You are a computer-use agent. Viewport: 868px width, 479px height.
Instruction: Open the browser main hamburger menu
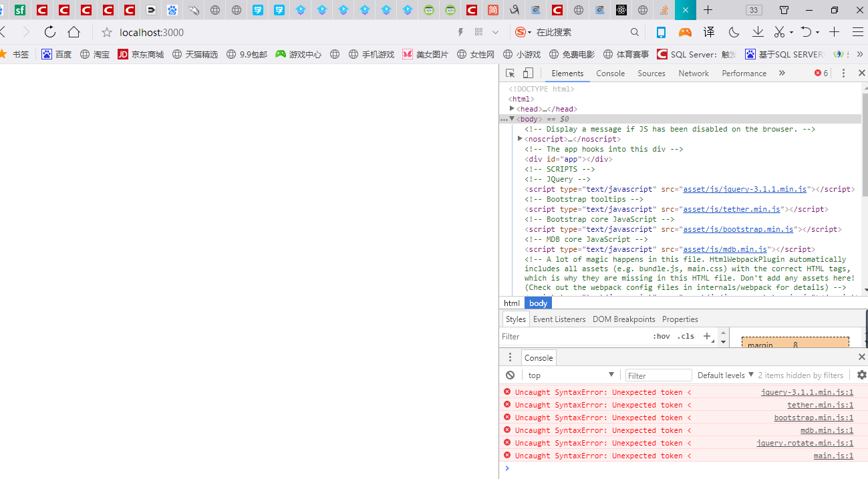(858, 32)
